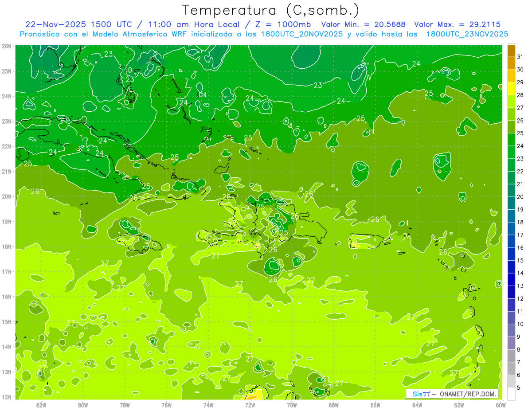Click the "Temperatura (C,somb.)" map title
Screen dimensions: 532x411
pyautogui.click(x=271, y=11)
